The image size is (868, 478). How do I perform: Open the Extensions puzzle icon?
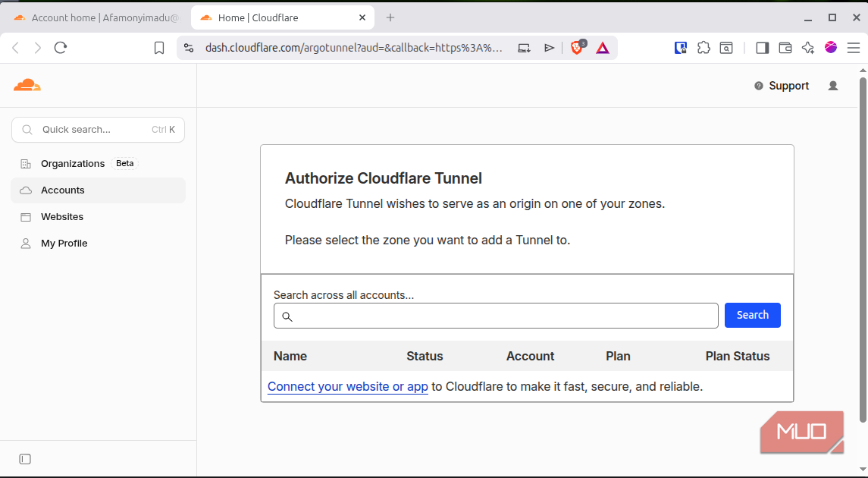703,49
